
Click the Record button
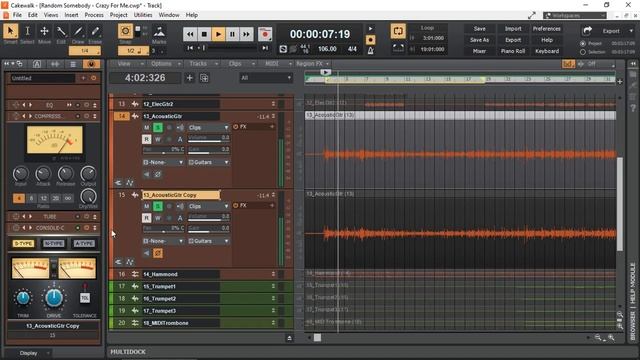point(265,34)
